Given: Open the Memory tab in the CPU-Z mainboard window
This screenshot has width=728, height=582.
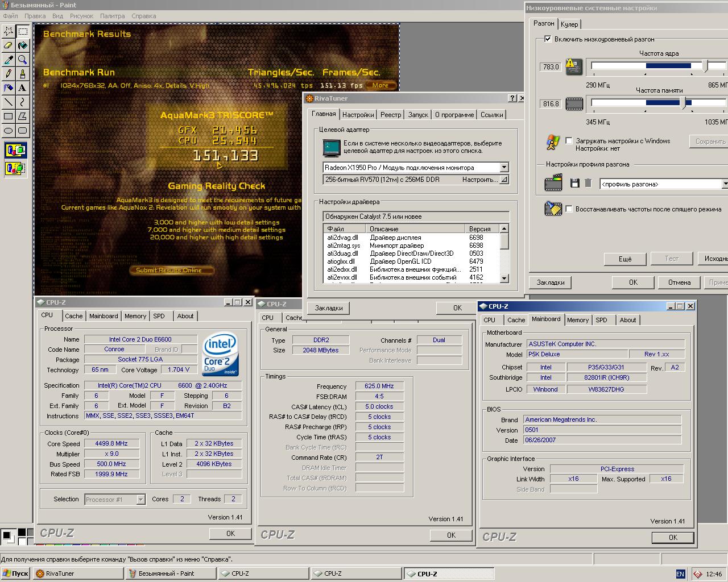Looking at the screenshot, I should click(x=578, y=320).
